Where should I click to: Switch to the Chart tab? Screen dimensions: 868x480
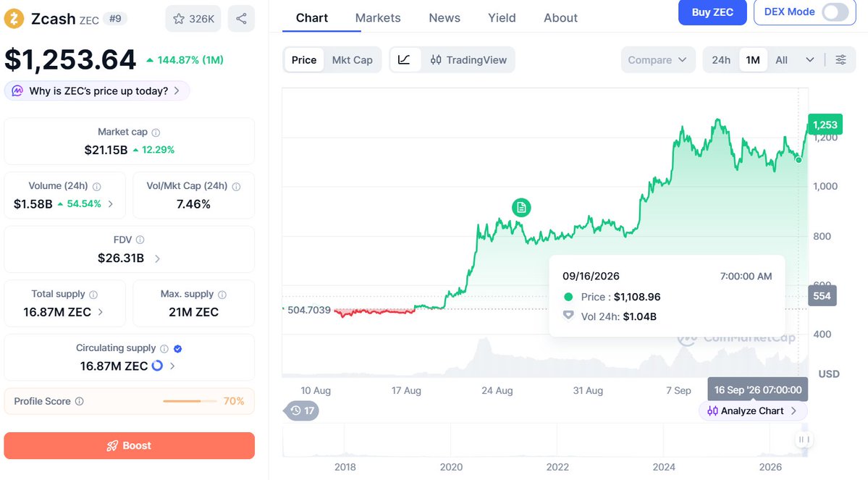(312, 17)
